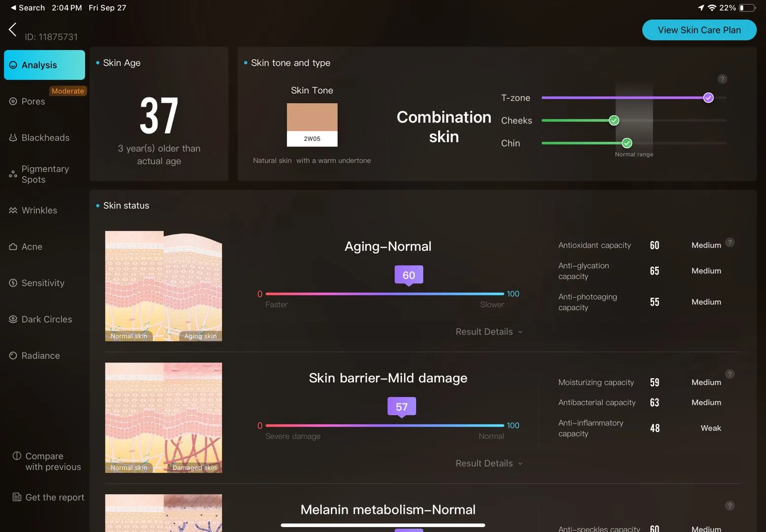Click the Compare with previous icon
This screenshot has height=532, width=766.
coord(17,456)
